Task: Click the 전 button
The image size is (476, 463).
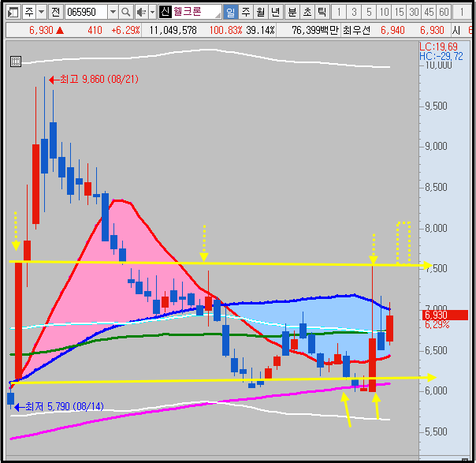Action: click(55, 12)
